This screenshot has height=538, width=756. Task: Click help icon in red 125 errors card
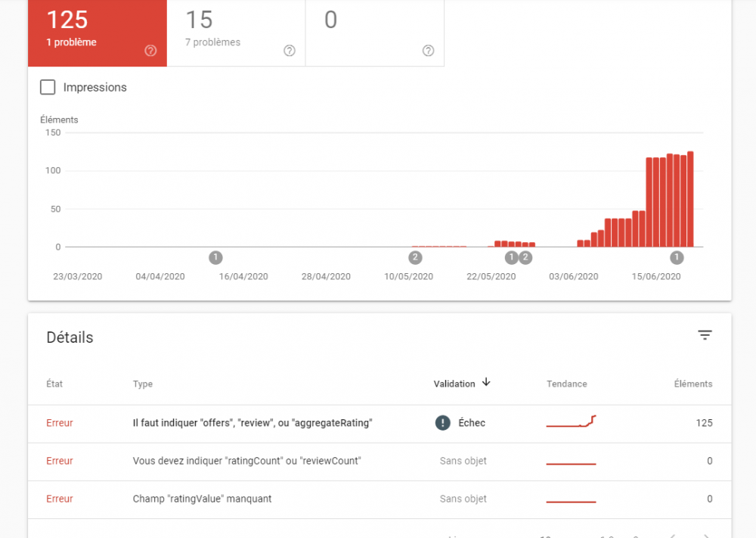pos(150,51)
